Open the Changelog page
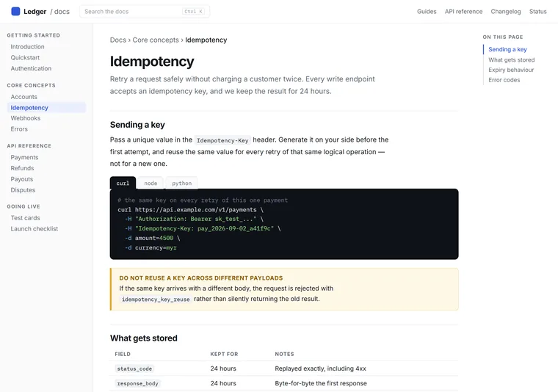Viewport: 558px width, 392px height. 505,12
